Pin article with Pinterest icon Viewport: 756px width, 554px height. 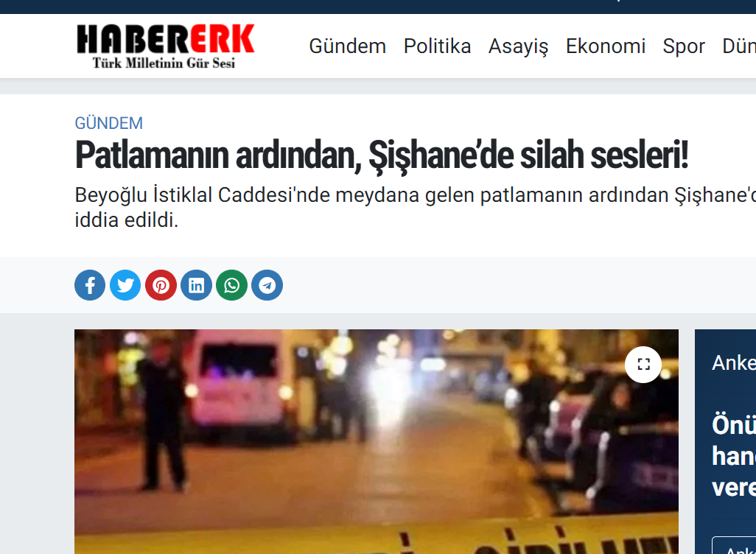click(x=161, y=285)
